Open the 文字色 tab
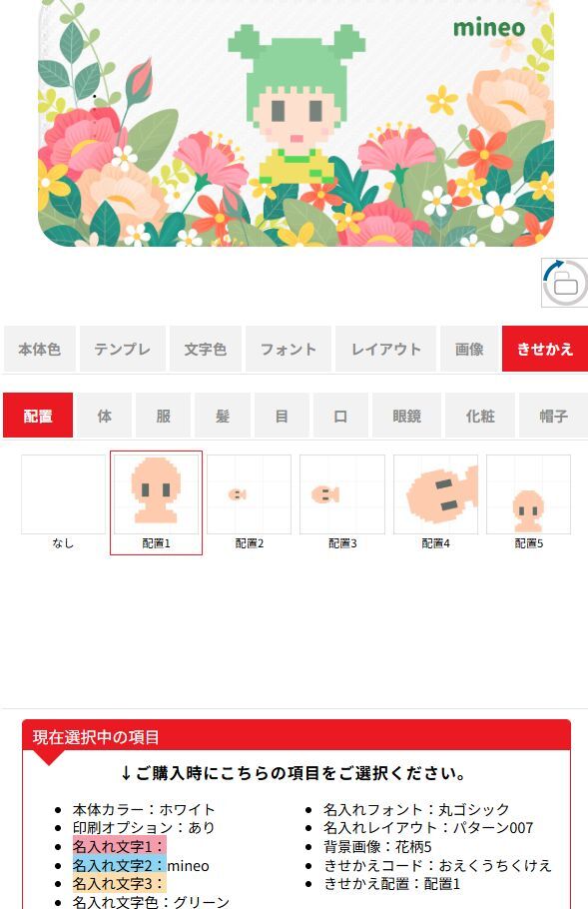Image resolution: width=588 pixels, height=909 pixels. 205,349
